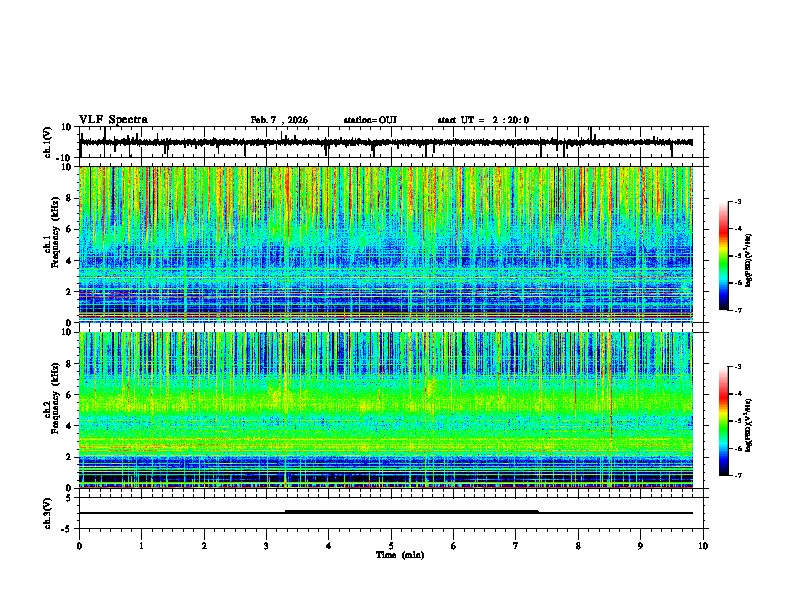792x612 pixels.
Task: Click the "ch.1 Frequency (kHz)" axis label
Action: click(x=53, y=233)
